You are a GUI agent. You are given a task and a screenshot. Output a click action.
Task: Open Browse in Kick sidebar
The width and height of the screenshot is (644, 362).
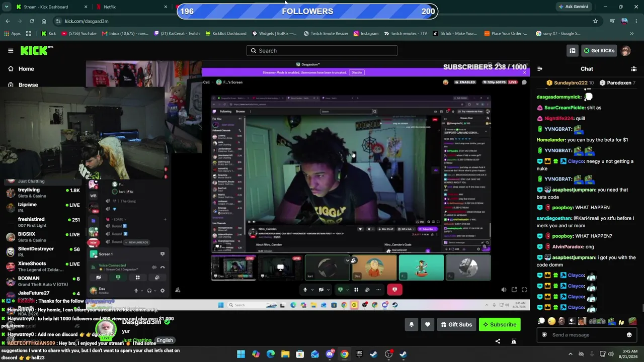[28, 85]
